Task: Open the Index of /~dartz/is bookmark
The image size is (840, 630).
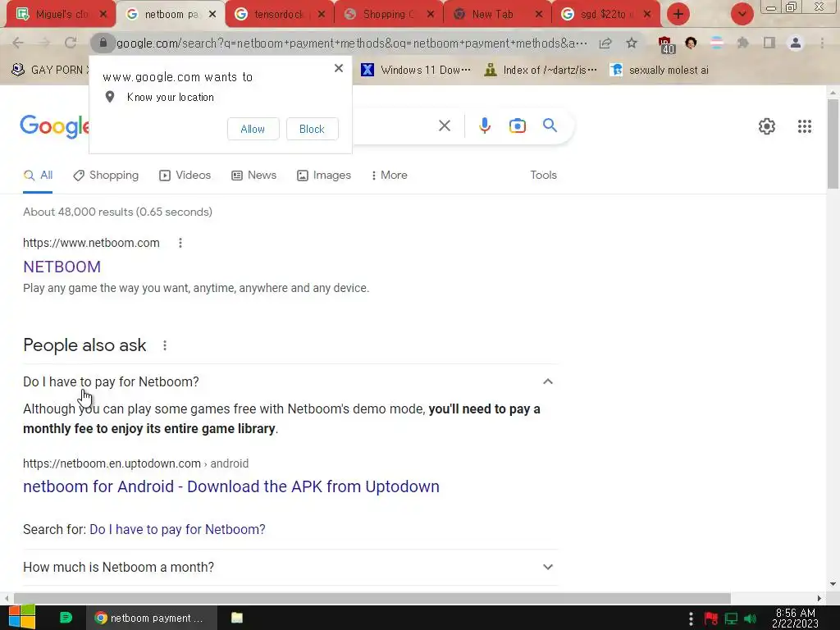Action: (541, 71)
